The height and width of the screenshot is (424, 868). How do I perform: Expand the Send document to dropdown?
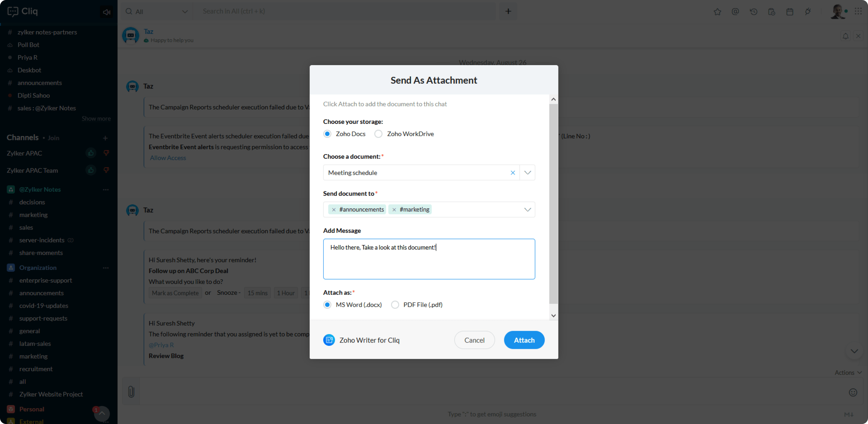[527, 210]
